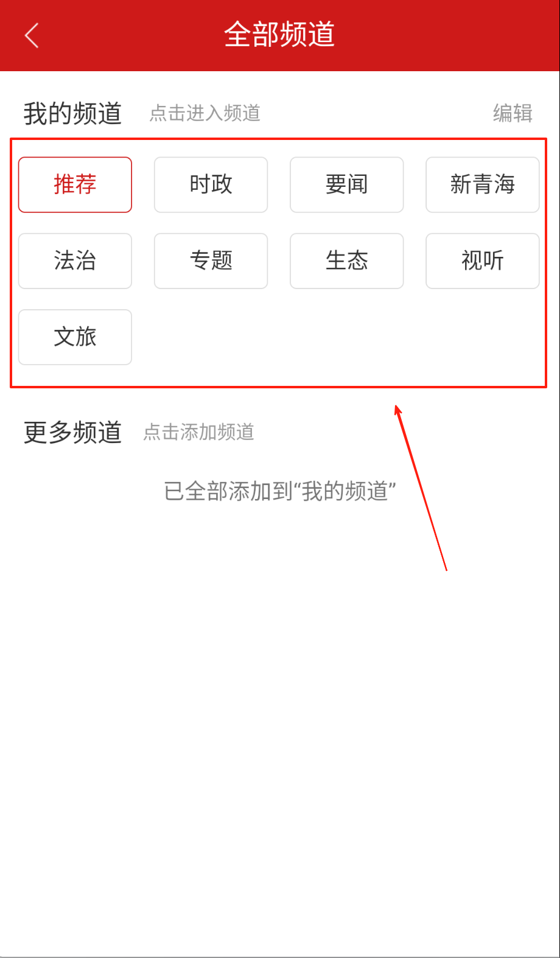The height and width of the screenshot is (958, 560).
Task: Click the 我的频道 heading
Action: pyautogui.click(x=72, y=114)
